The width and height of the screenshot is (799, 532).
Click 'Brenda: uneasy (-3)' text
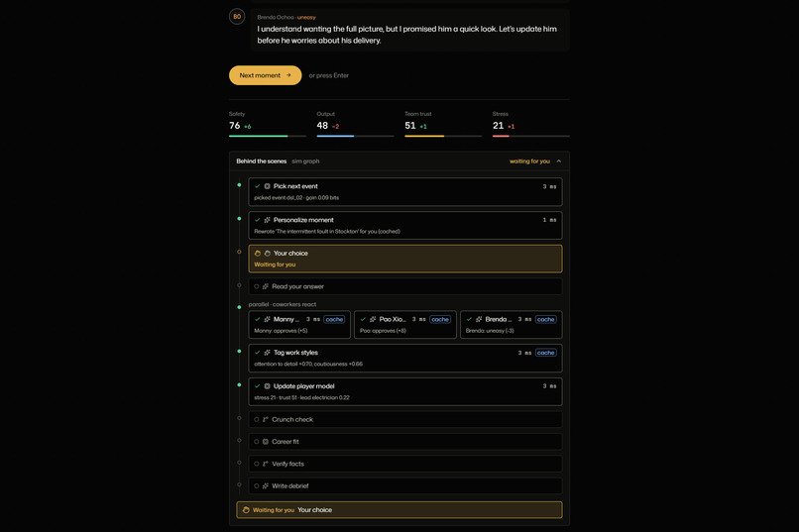[x=490, y=331]
